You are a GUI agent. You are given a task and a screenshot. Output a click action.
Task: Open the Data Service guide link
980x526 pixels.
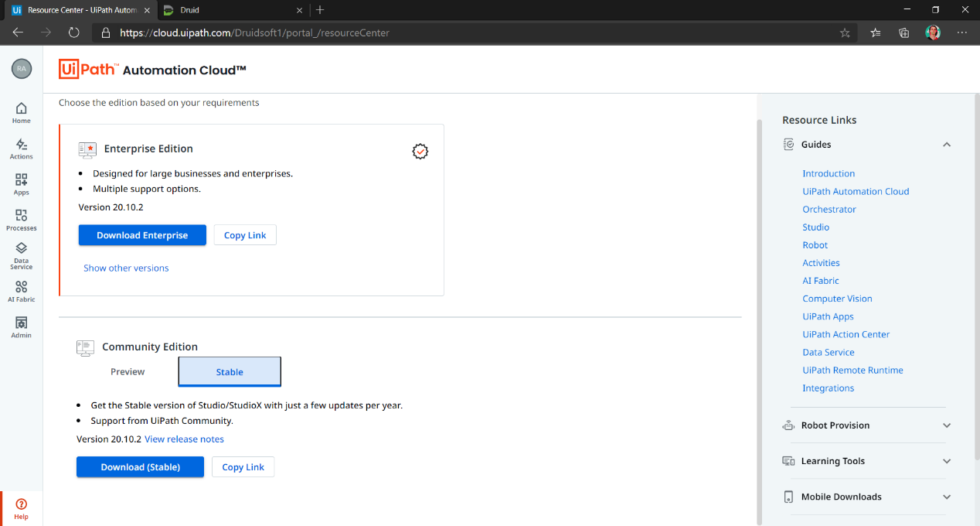829,352
